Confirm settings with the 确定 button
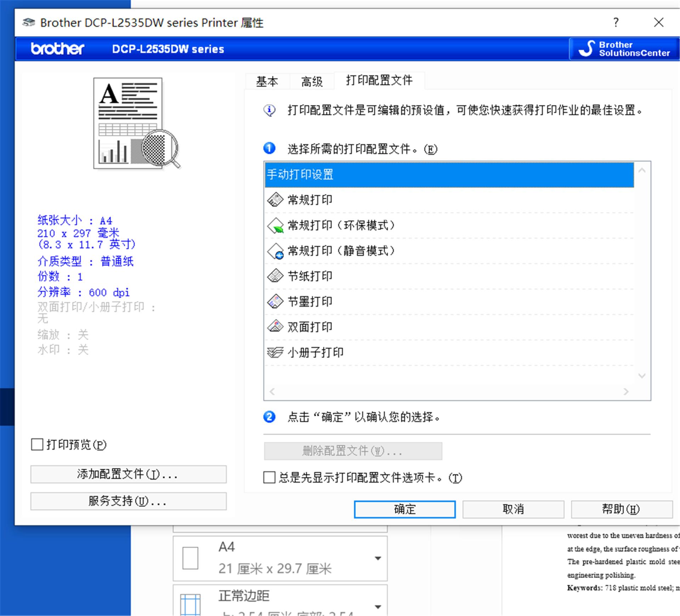 click(405, 509)
